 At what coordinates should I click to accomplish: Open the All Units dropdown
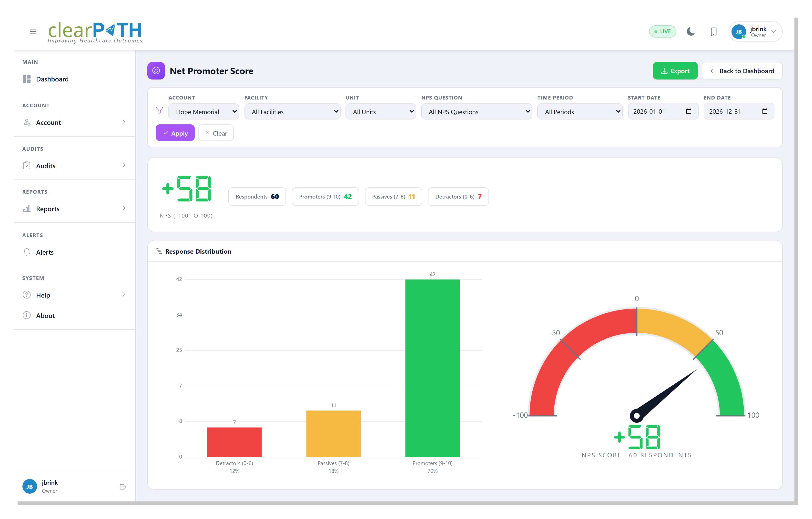tap(381, 111)
